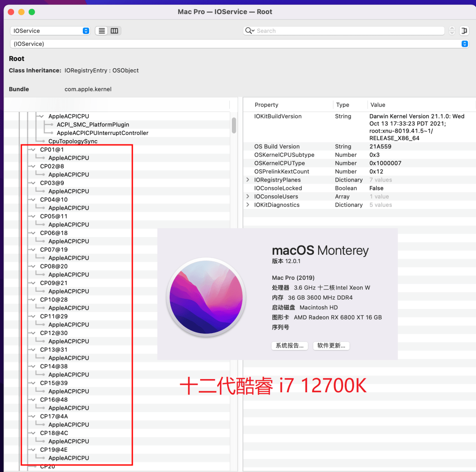This screenshot has width=476, height=472.
Task: Collapse the CP10@28 tree node
Action: coord(33,300)
